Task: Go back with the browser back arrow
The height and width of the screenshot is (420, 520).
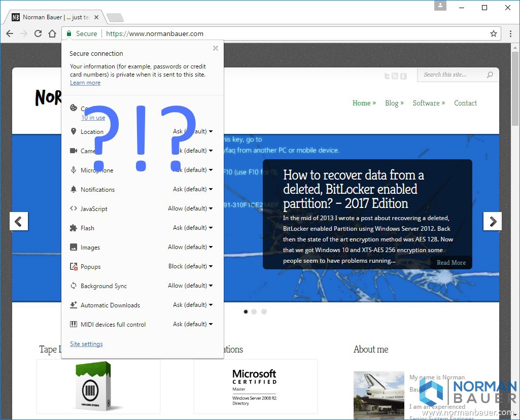Action: (10, 33)
